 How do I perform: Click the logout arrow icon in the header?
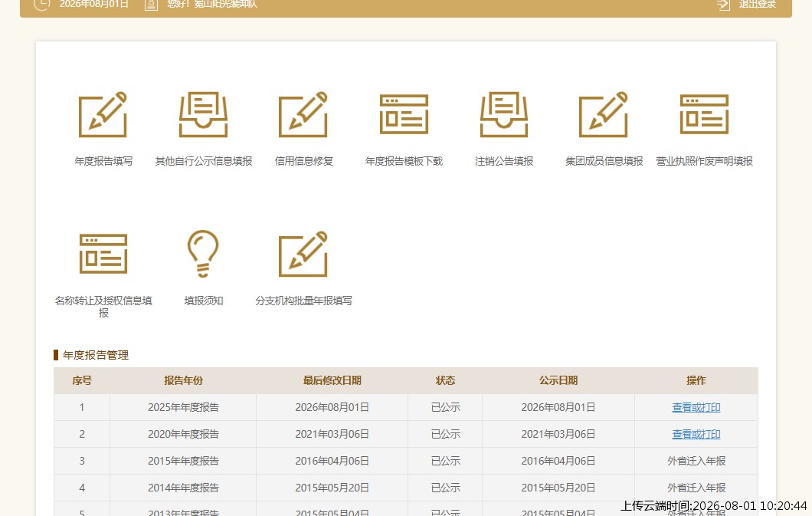point(723,5)
